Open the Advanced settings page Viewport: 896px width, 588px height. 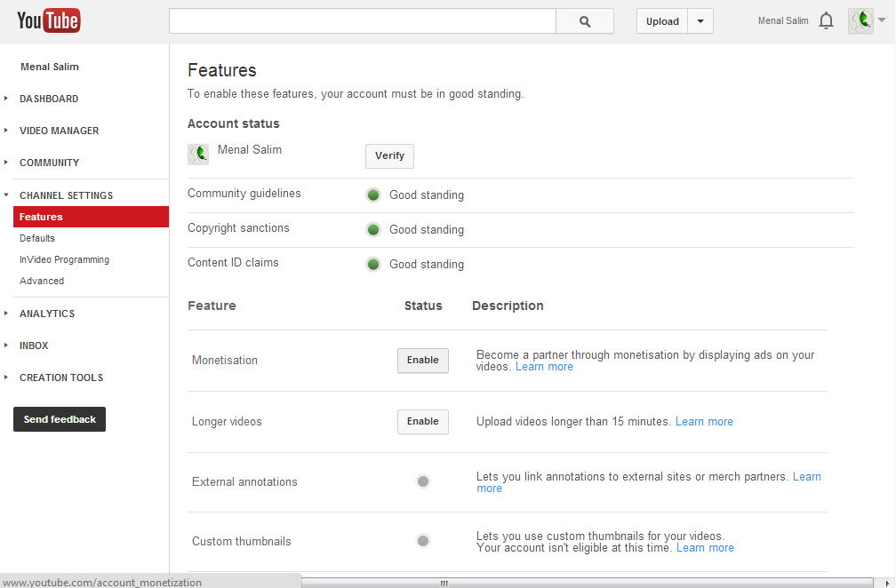(x=42, y=281)
